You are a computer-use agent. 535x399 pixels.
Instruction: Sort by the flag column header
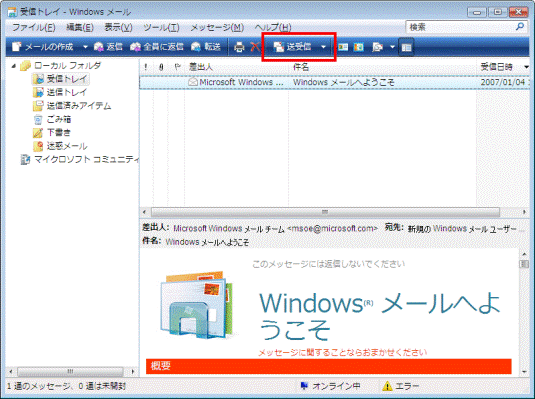pyautogui.click(x=177, y=67)
